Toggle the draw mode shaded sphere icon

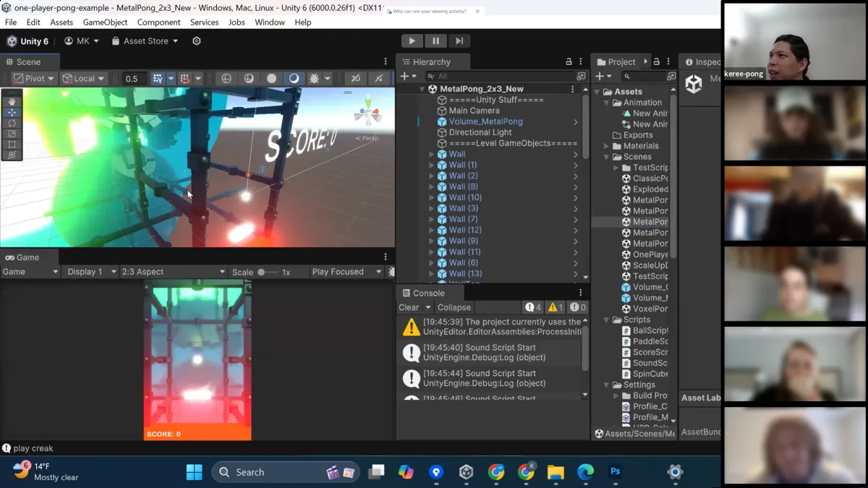pyautogui.click(x=249, y=78)
